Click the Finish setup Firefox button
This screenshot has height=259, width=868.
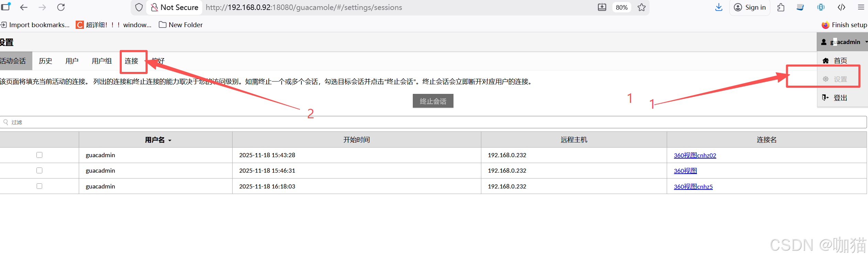tap(844, 25)
